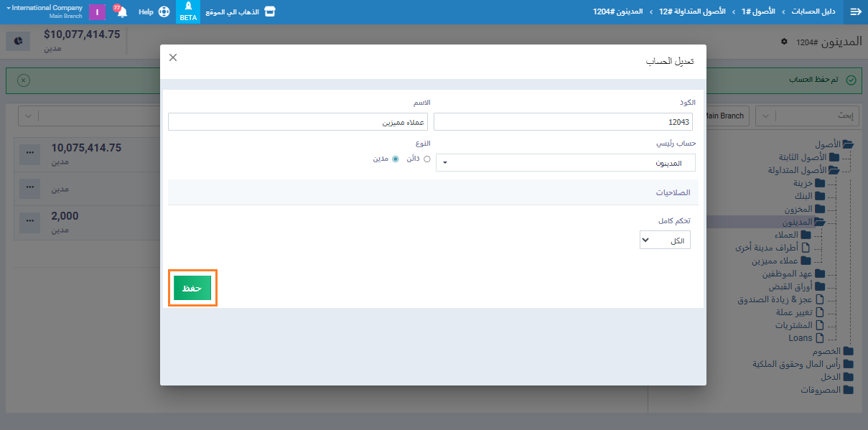868x430 pixels.
Task: Open the حساب رئيسي dropdown
Action: pyautogui.click(x=565, y=163)
